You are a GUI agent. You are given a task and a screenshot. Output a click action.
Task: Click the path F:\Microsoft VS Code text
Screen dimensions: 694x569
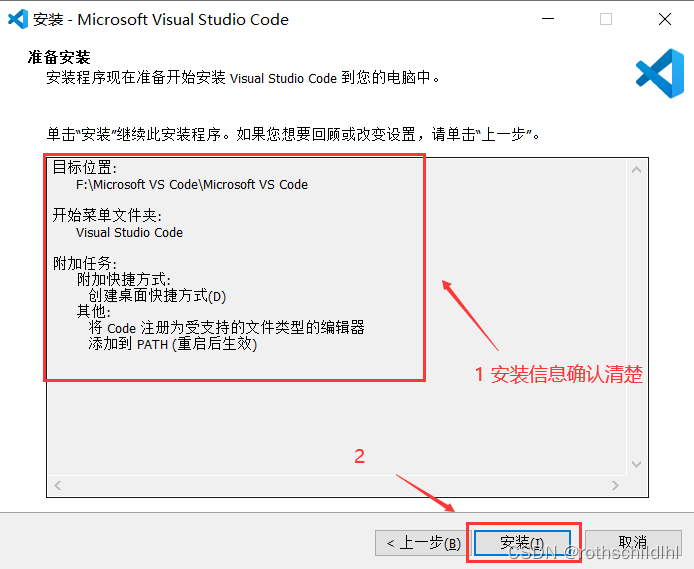click(x=192, y=185)
